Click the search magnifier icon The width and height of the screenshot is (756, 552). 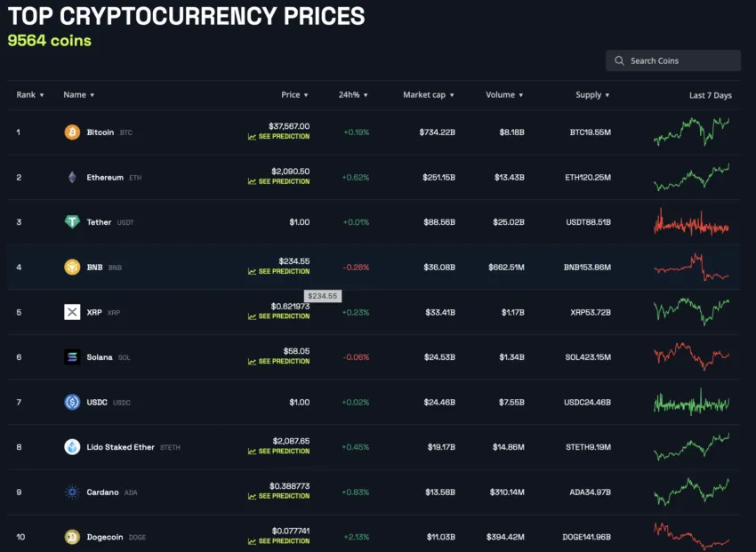[619, 60]
